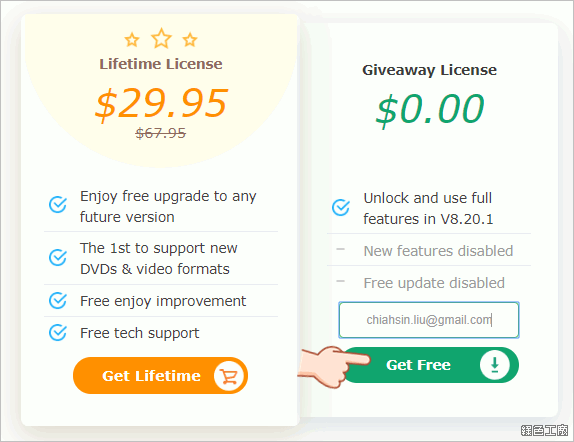Click the $29.95 lifetime price
The image size is (574, 442).
tap(161, 104)
